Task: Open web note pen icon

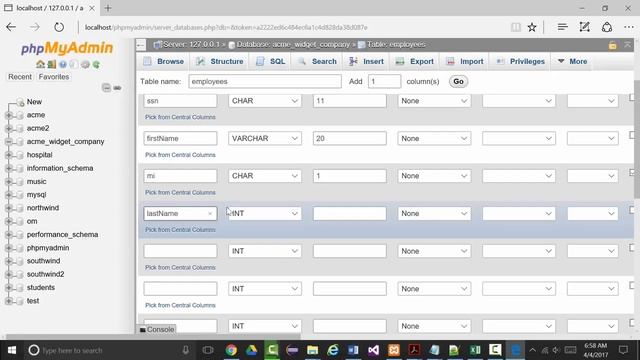Action: pos(584,27)
